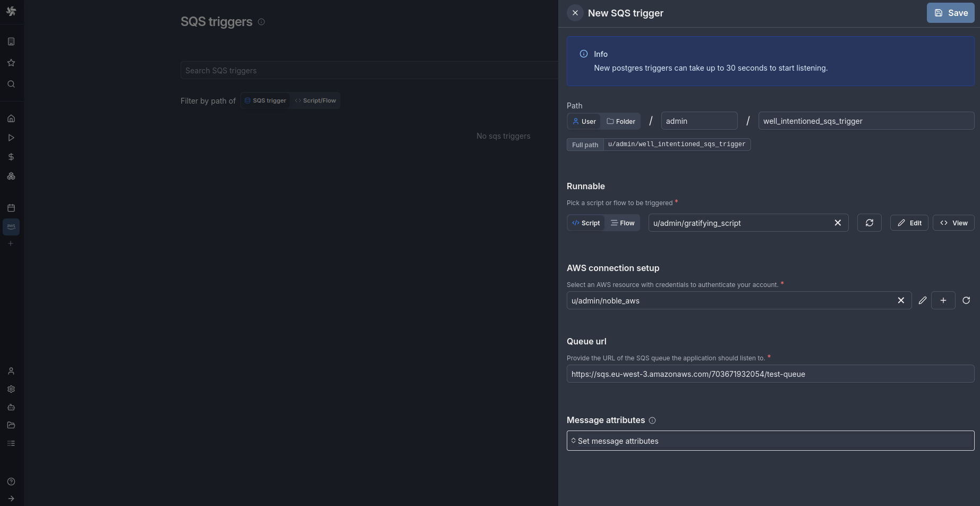Click info icon beside Message attributes
Screen dimensions: 980x506
click(652, 420)
